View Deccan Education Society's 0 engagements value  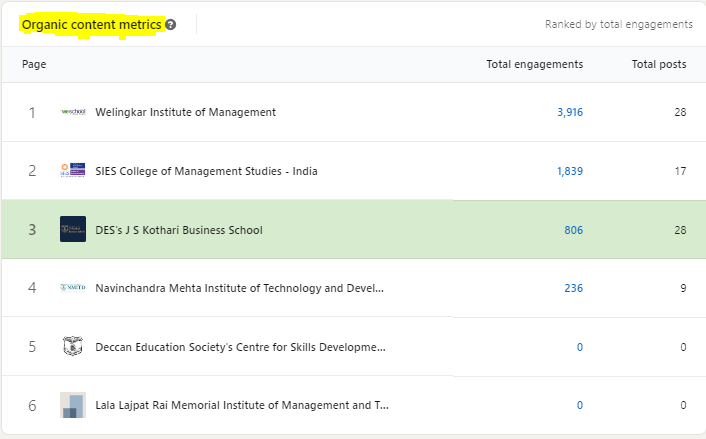click(x=580, y=347)
